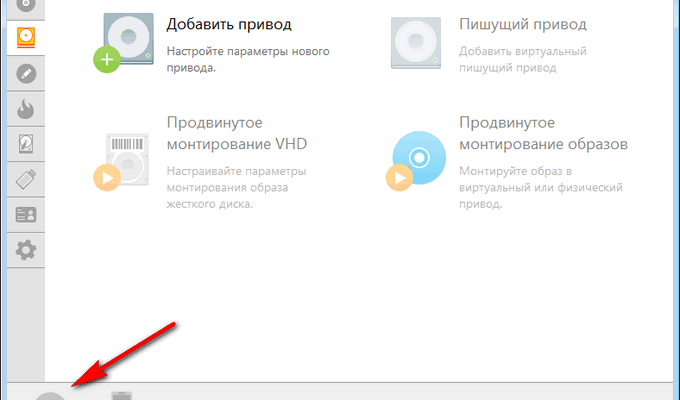Open the hard disk sidebar section
The image size is (680, 400).
[x=26, y=144]
